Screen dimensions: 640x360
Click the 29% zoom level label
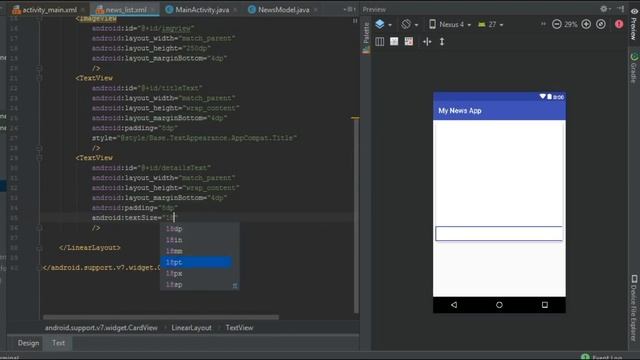click(x=571, y=24)
